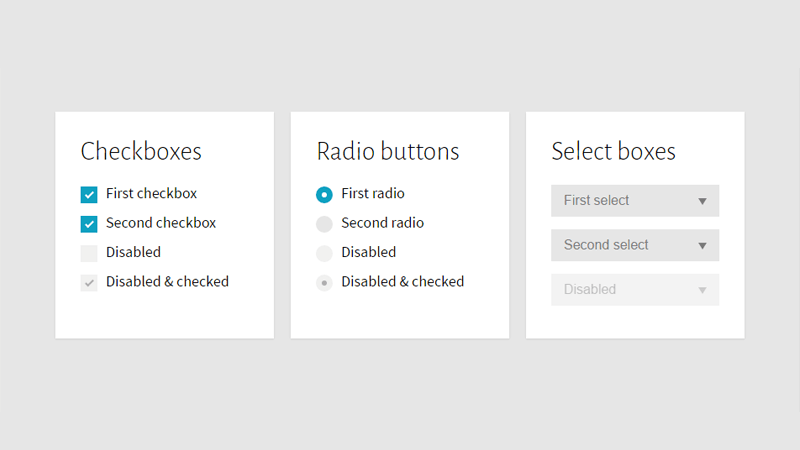Click the Second checkbox text label
Viewport: 800px width, 450px height.
pyautogui.click(x=161, y=223)
